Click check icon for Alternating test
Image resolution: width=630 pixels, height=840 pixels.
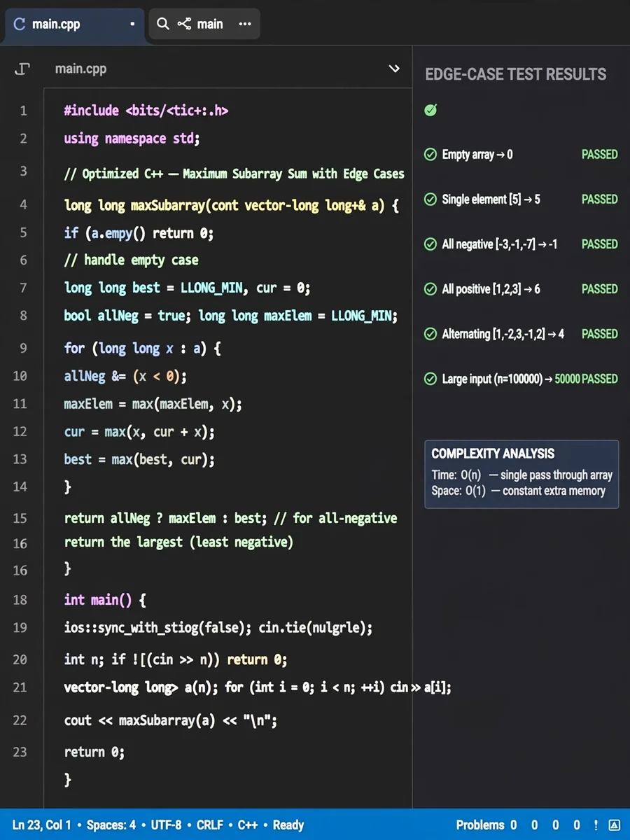pyautogui.click(x=430, y=334)
